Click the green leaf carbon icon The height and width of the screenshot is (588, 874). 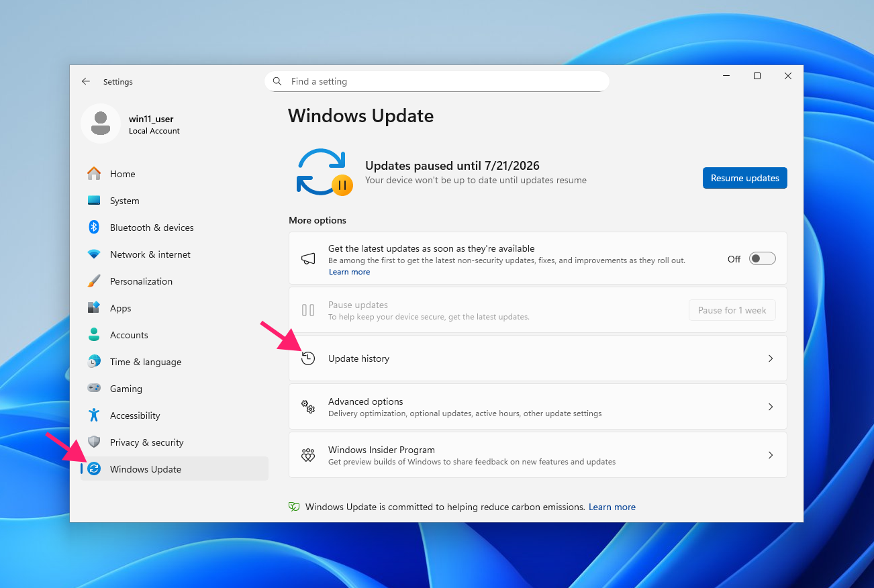294,507
